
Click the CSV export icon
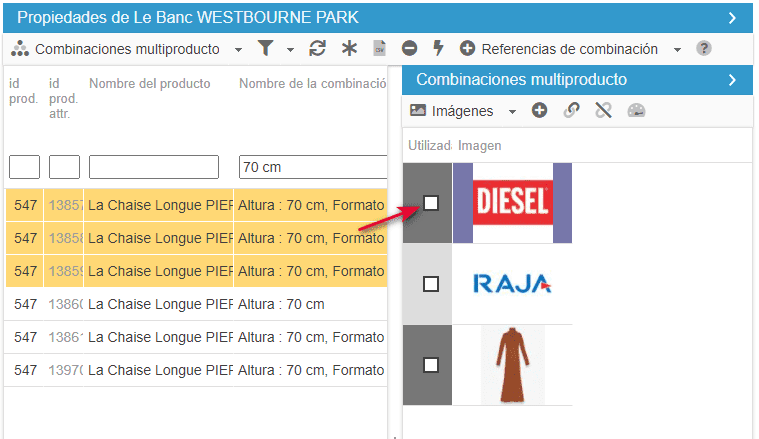click(x=379, y=49)
